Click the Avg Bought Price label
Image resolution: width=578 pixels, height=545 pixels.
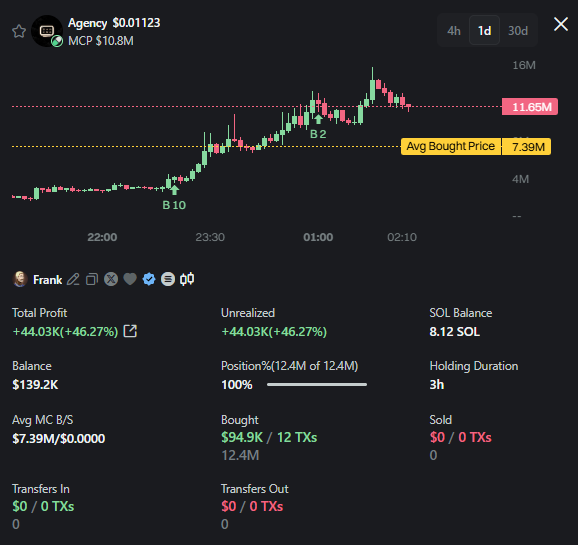(x=450, y=146)
